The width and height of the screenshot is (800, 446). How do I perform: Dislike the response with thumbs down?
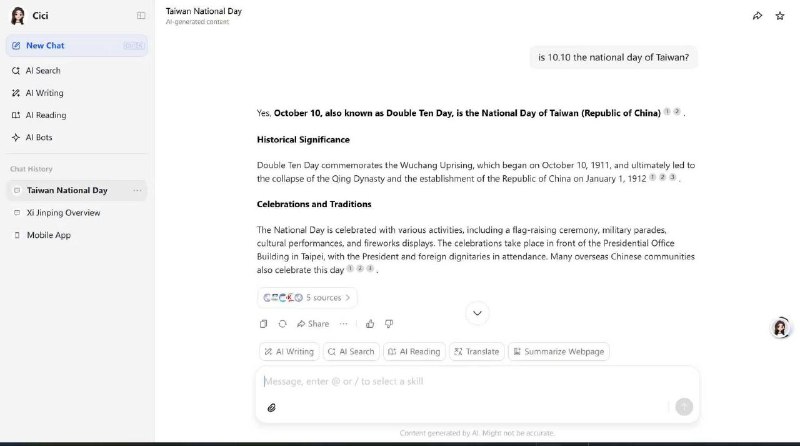click(389, 324)
